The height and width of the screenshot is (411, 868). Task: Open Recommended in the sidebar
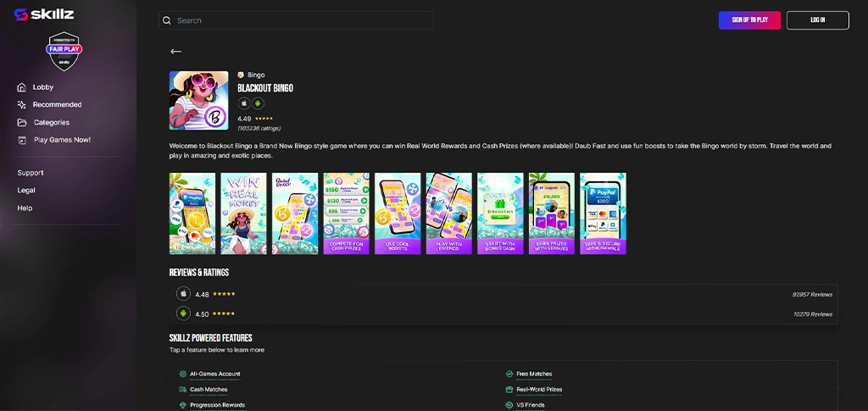pos(57,105)
